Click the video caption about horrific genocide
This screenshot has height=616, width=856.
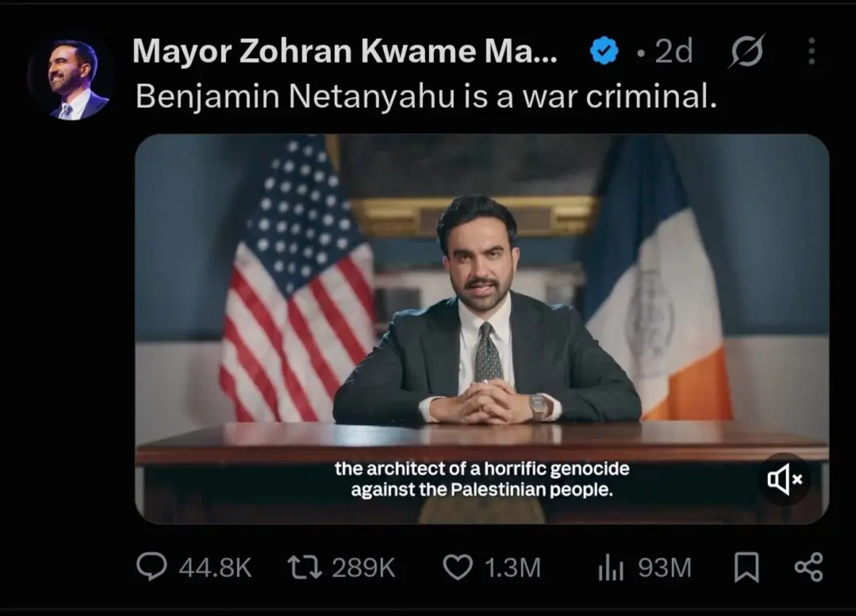(x=482, y=479)
